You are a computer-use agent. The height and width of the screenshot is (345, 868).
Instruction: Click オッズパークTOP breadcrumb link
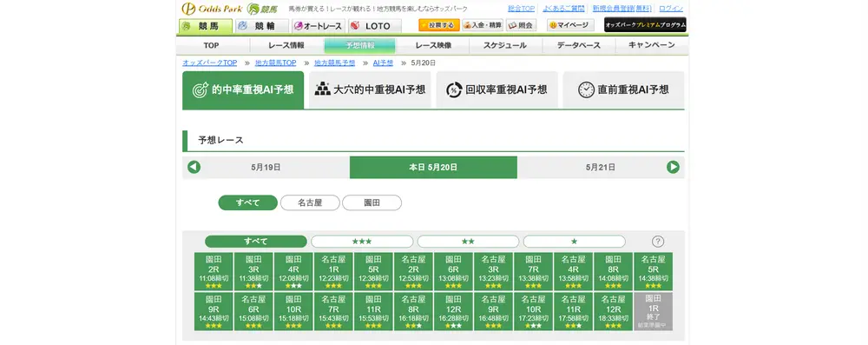(210, 63)
